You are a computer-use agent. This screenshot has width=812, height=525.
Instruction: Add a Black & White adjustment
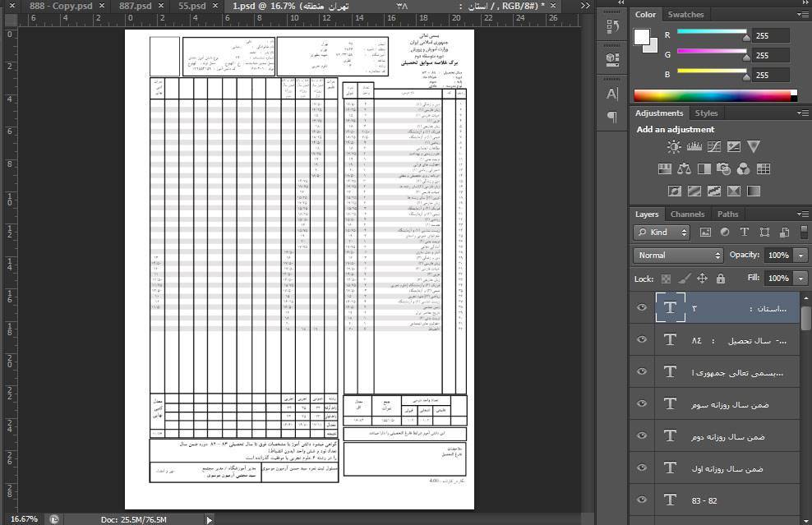pyautogui.click(x=704, y=168)
